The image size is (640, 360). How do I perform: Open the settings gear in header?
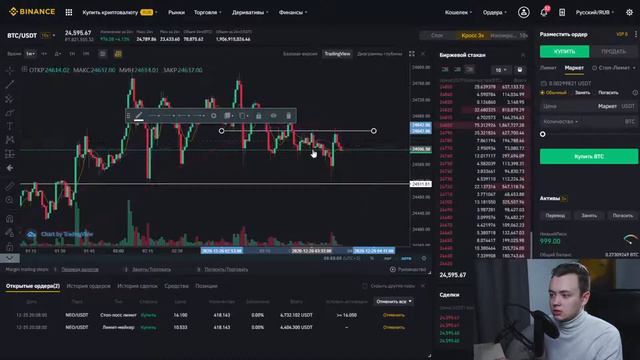click(x=629, y=12)
